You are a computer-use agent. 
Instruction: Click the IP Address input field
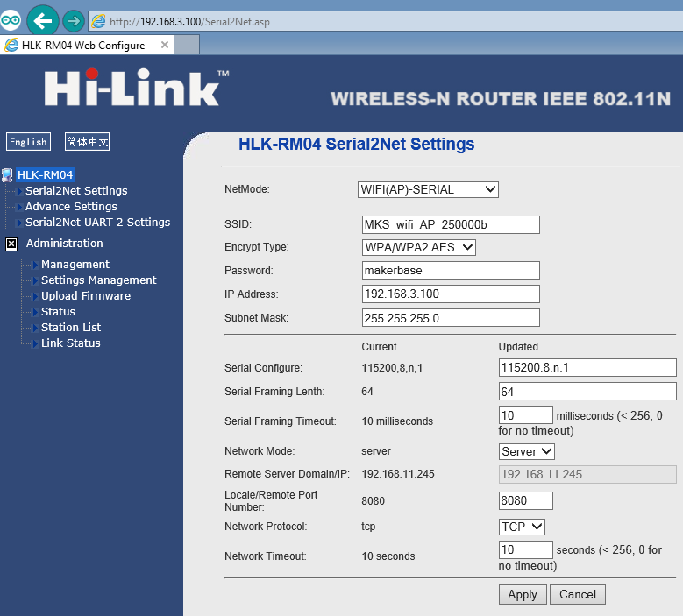[451, 294]
